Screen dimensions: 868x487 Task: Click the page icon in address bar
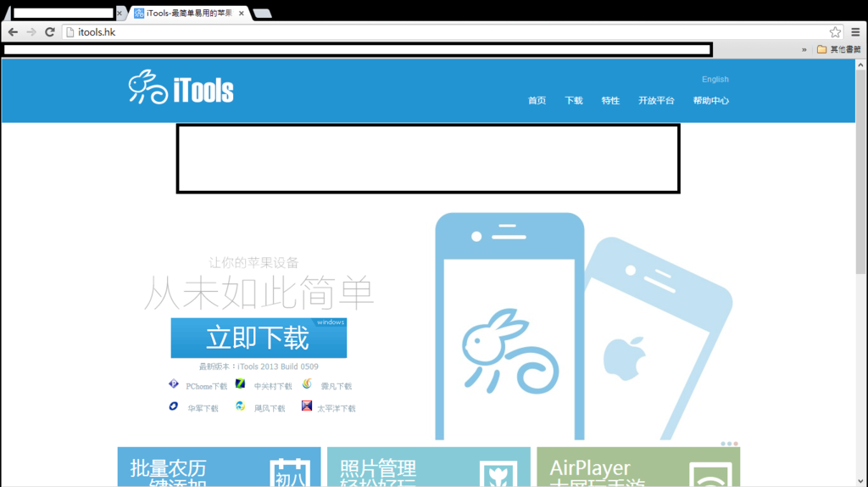coord(70,32)
